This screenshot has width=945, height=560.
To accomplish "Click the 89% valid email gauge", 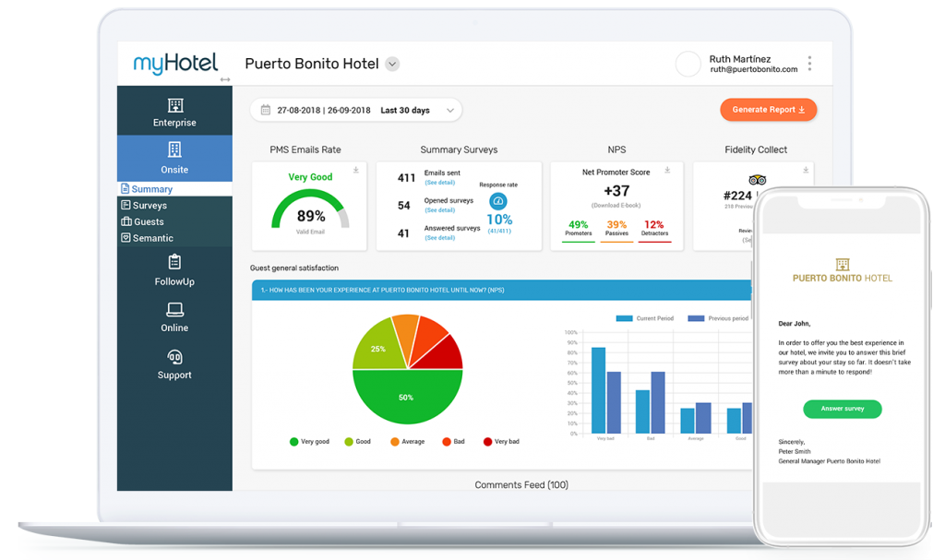I will [310, 211].
